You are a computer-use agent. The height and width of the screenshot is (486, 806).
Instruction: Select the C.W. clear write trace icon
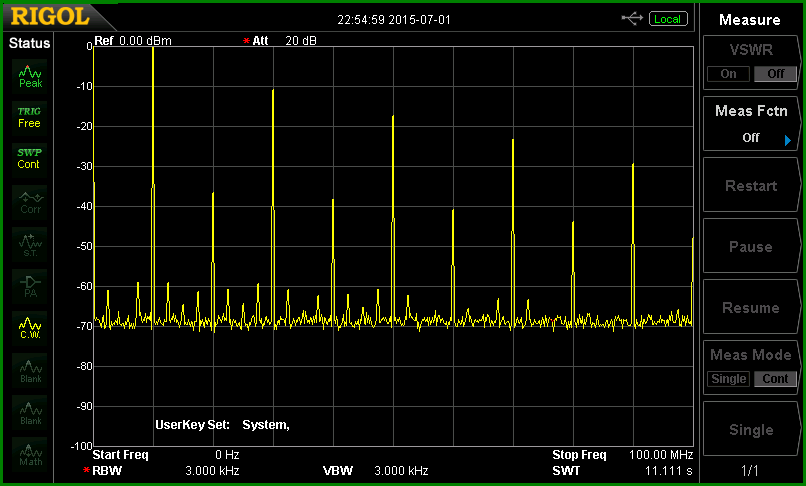tap(30, 328)
